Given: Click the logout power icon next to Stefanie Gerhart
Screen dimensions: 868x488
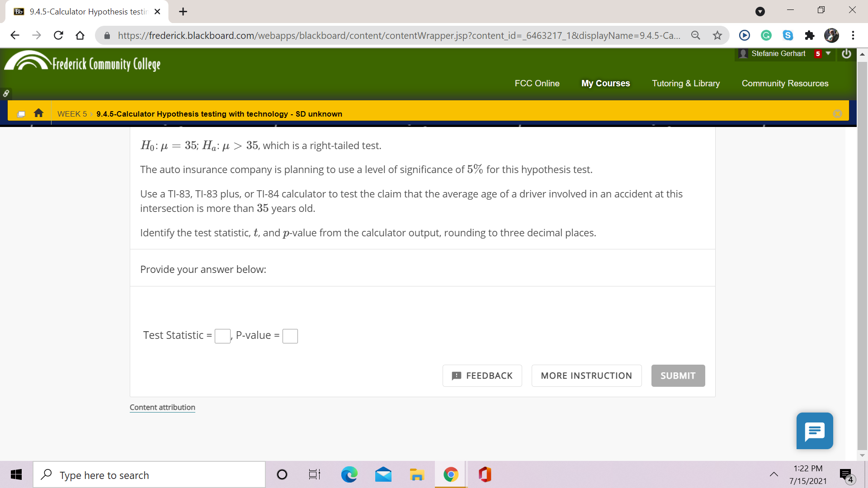Looking at the screenshot, I should [x=846, y=54].
